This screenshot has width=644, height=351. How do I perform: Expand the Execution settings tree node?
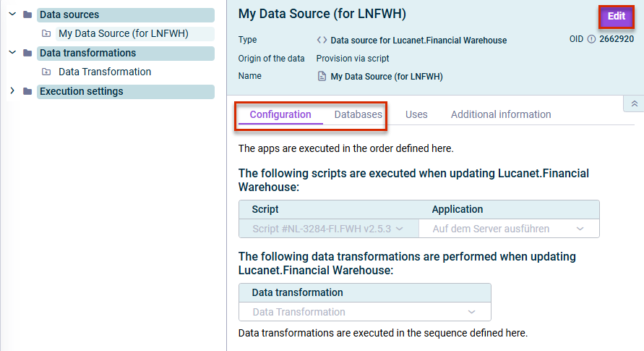click(12, 91)
